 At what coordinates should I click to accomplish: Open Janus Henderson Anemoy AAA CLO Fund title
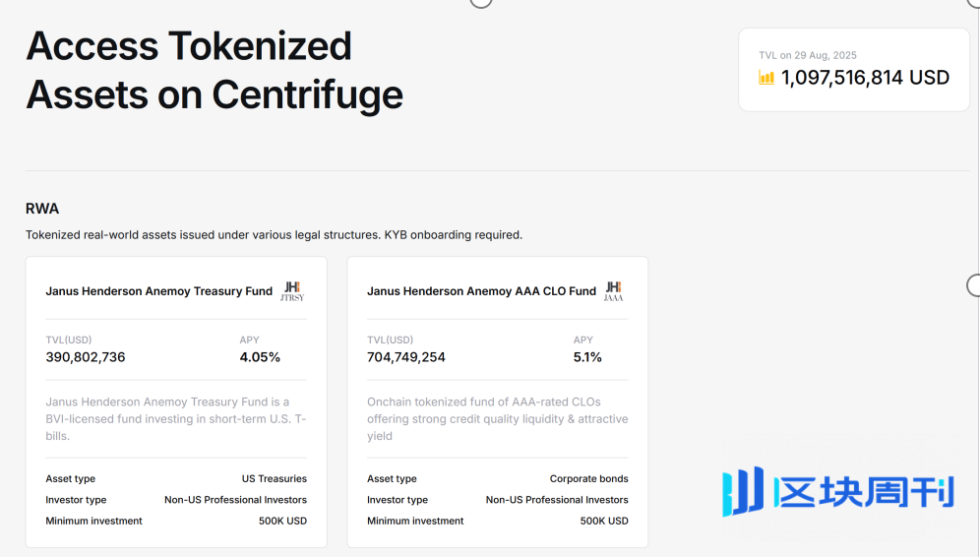tap(481, 291)
